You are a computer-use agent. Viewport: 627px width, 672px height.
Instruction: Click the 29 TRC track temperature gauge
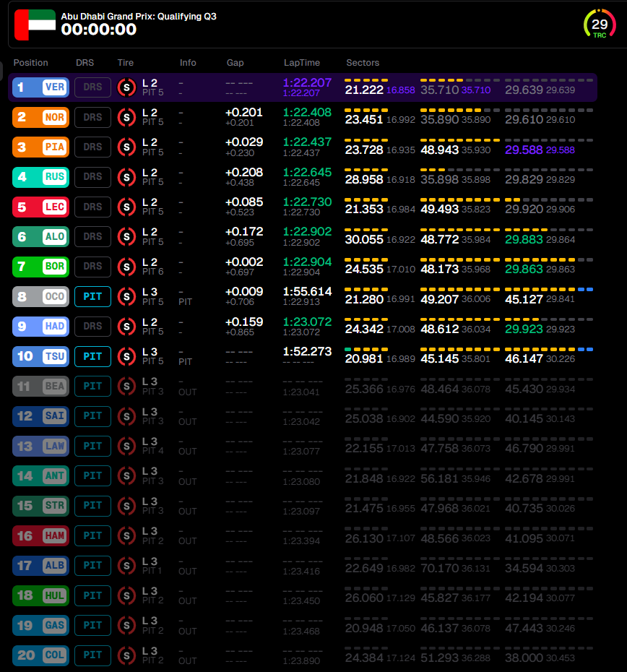point(600,25)
